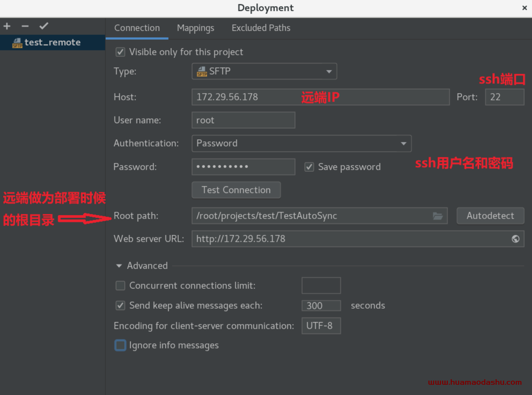Open the SFTP type dropdown
532x395 pixels.
264,71
